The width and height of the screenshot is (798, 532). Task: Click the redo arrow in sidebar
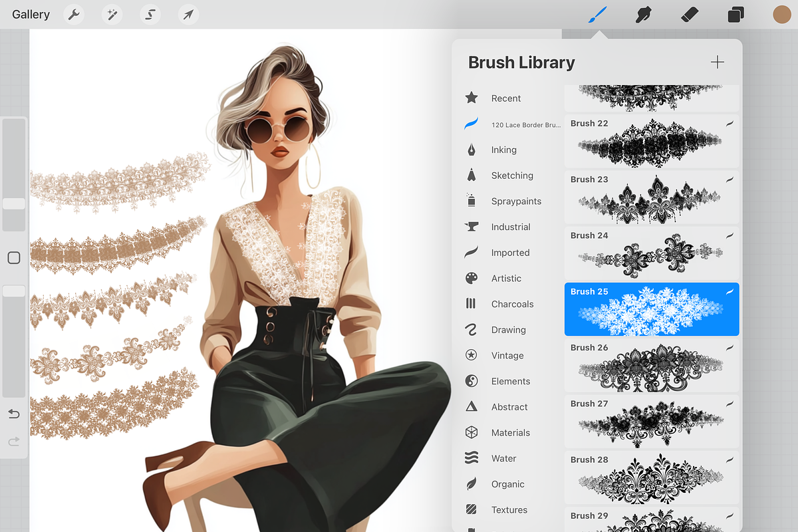coord(14,441)
